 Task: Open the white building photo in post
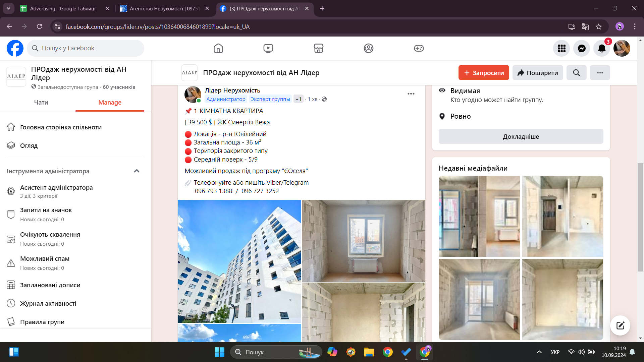239,261
